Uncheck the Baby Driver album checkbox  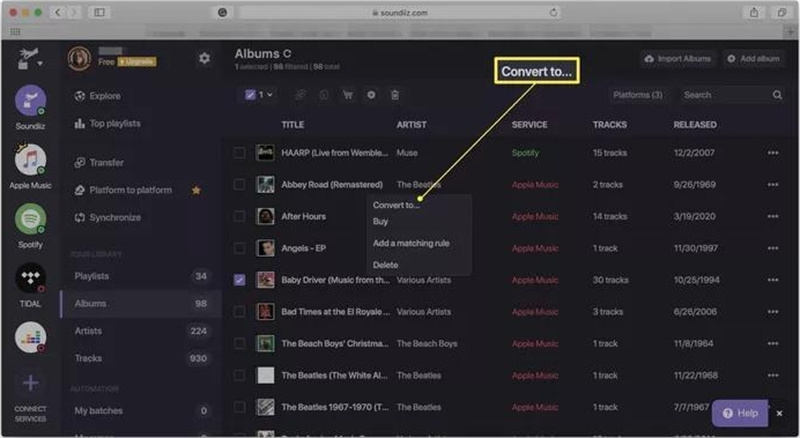click(239, 280)
